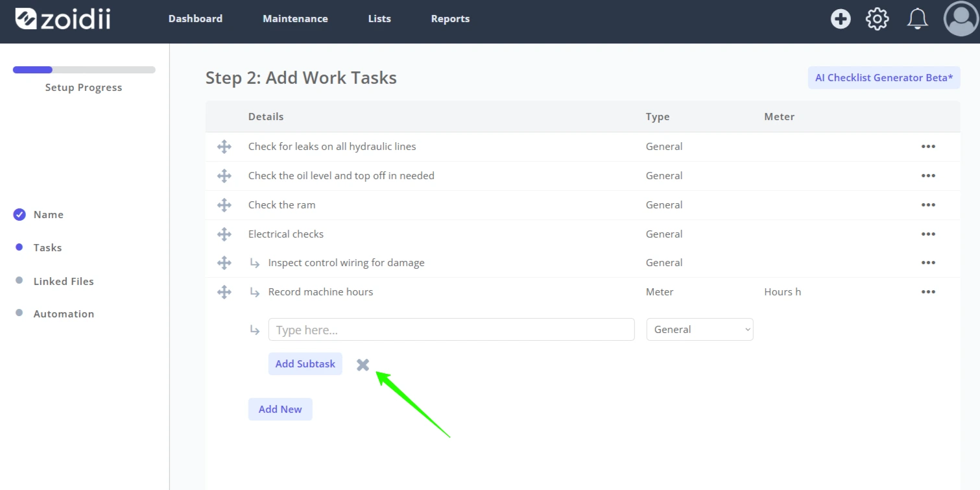Click the Setup Progress bar
The height and width of the screenshot is (490, 980).
point(84,70)
